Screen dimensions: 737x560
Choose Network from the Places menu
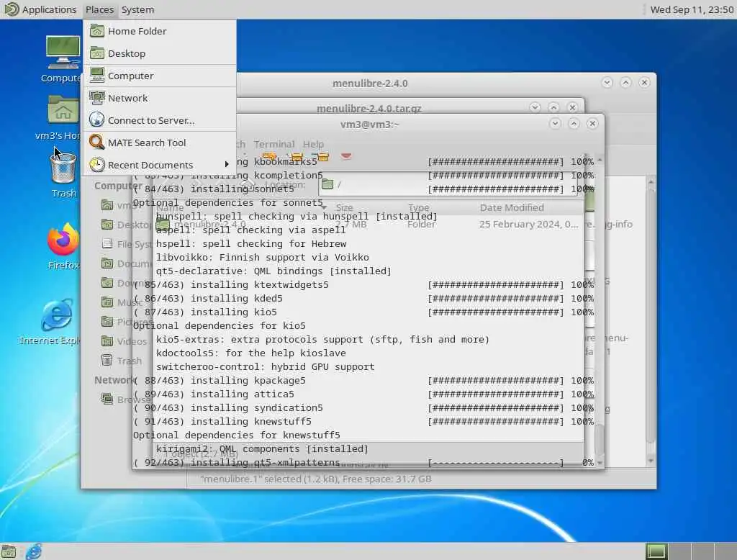[x=160, y=98]
